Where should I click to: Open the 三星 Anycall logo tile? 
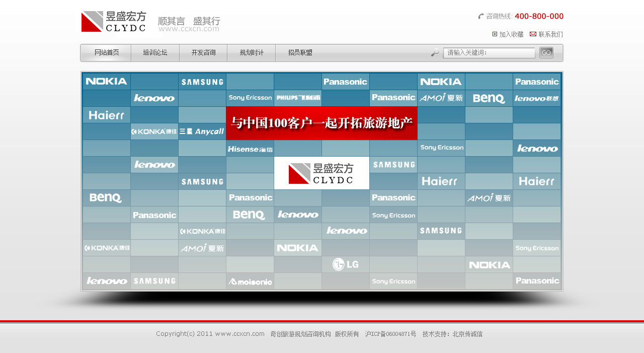click(x=202, y=131)
